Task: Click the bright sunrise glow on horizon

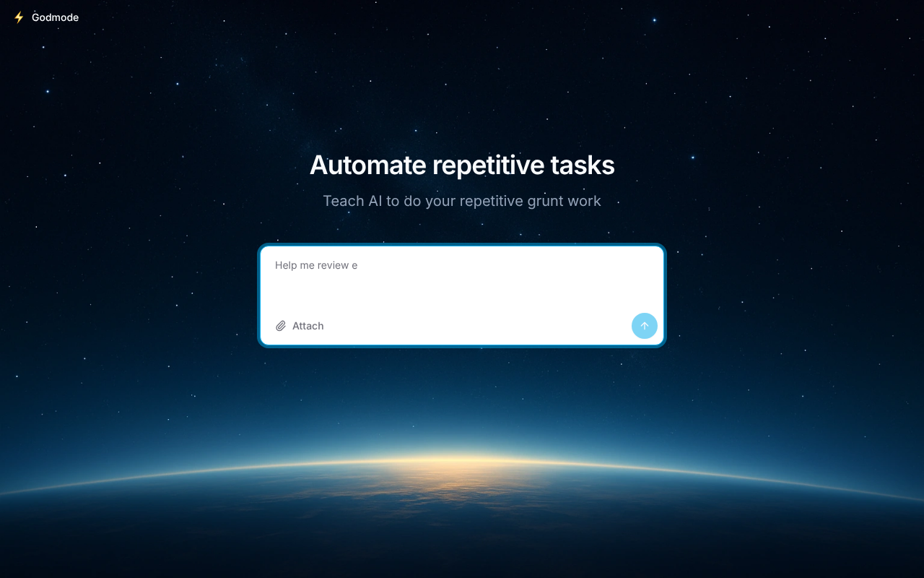Action: pos(462,460)
